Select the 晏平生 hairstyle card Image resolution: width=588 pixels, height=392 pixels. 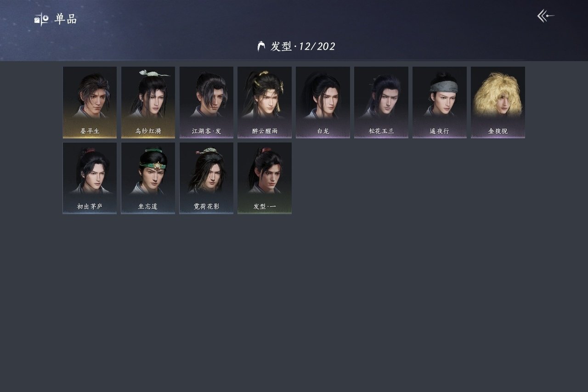pyautogui.click(x=90, y=102)
